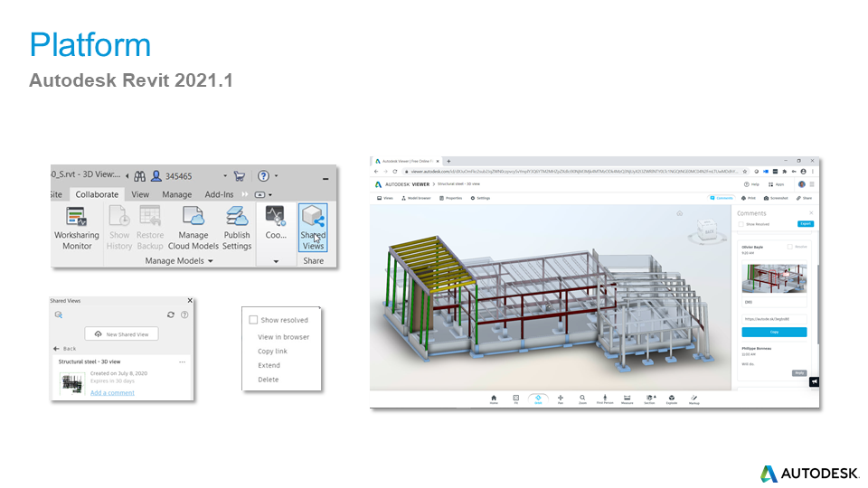Click the help icon in Shared Views palette
This screenshot has width=868, height=488.
click(184, 314)
